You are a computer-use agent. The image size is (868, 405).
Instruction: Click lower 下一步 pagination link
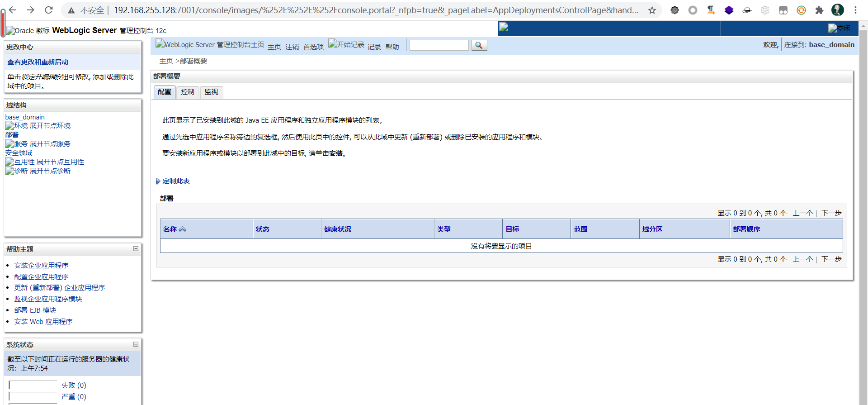pyautogui.click(x=831, y=259)
